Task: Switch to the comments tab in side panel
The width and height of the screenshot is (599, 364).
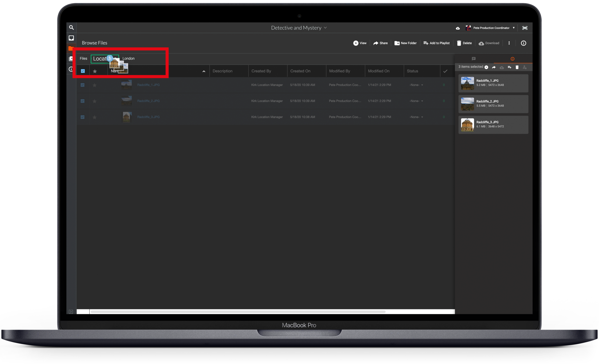Action: 474,59
